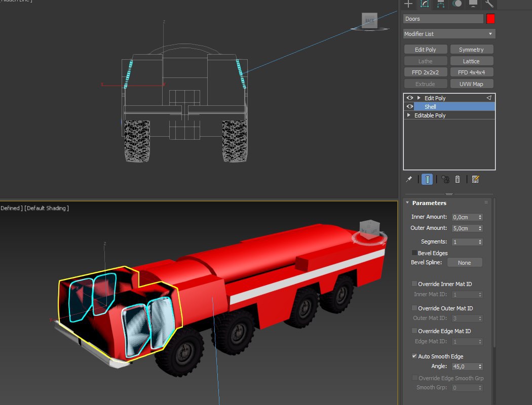Open the Default Shading viewport menu

click(47, 208)
